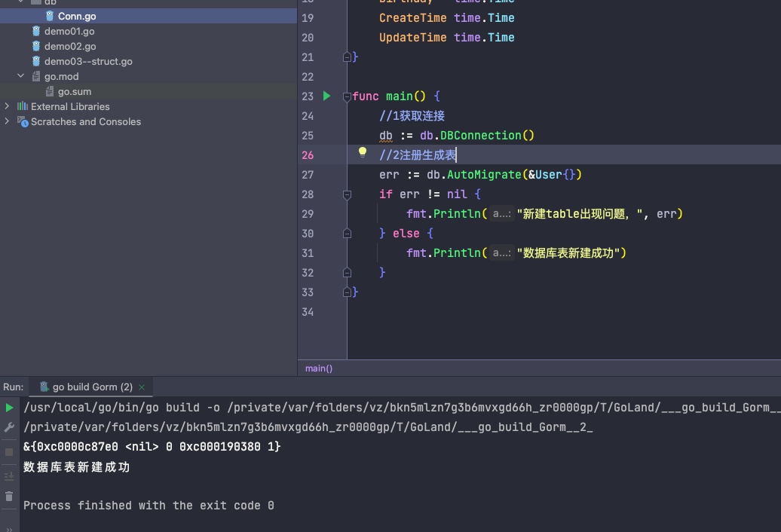This screenshot has width=781, height=532.
Task: Show more run toolbar actions chevrons
Action: (x=9, y=528)
